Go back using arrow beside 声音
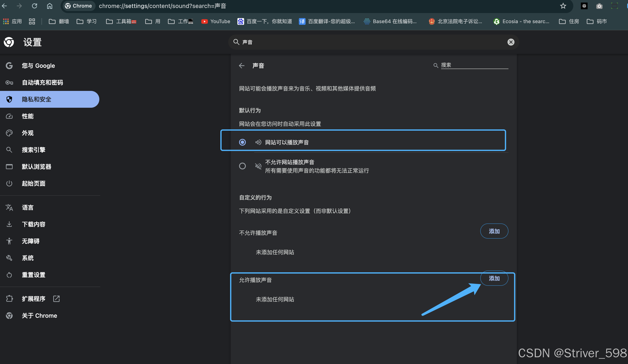The width and height of the screenshot is (628, 364). pos(241,66)
